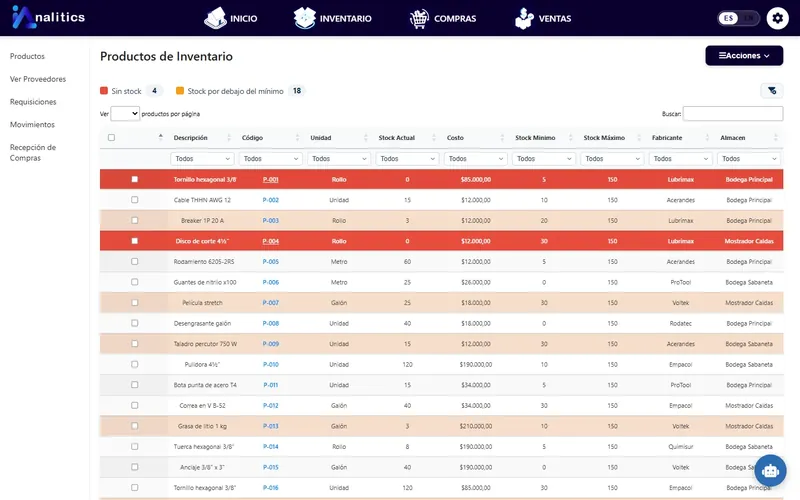Open the Código filter dropdown
This screenshot has width=800, height=500.
click(270, 159)
